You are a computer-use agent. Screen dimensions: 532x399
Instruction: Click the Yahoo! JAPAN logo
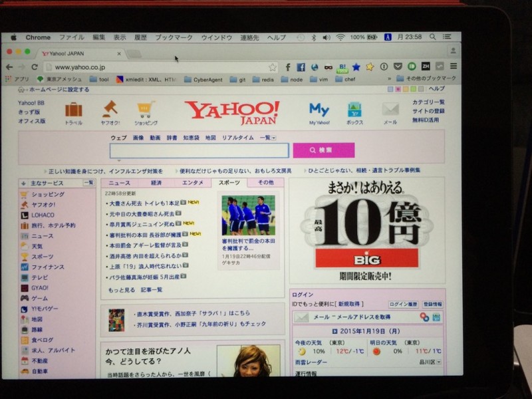click(x=232, y=112)
